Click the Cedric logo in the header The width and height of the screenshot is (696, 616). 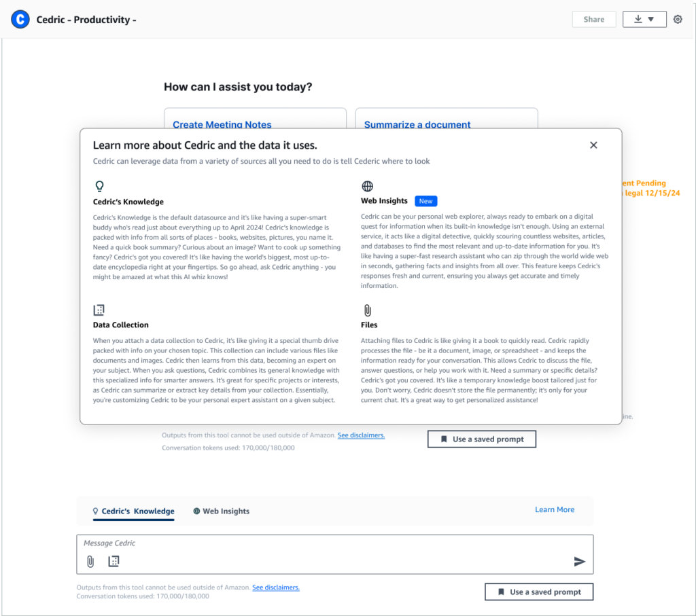[x=20, y=20]
